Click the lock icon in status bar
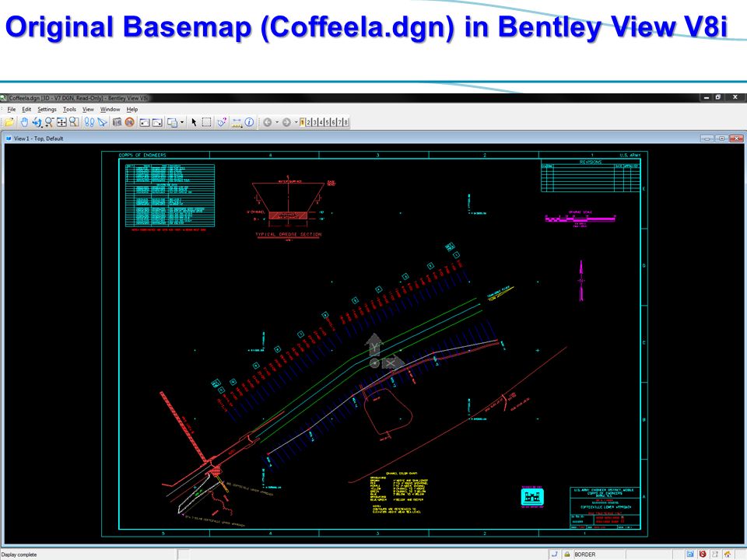The width and height of the screenshot is (747, 560). pos(567,555)
